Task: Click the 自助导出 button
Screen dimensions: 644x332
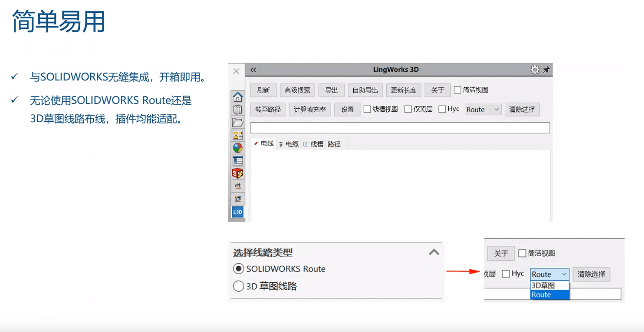Action: [x=365, y=90]
